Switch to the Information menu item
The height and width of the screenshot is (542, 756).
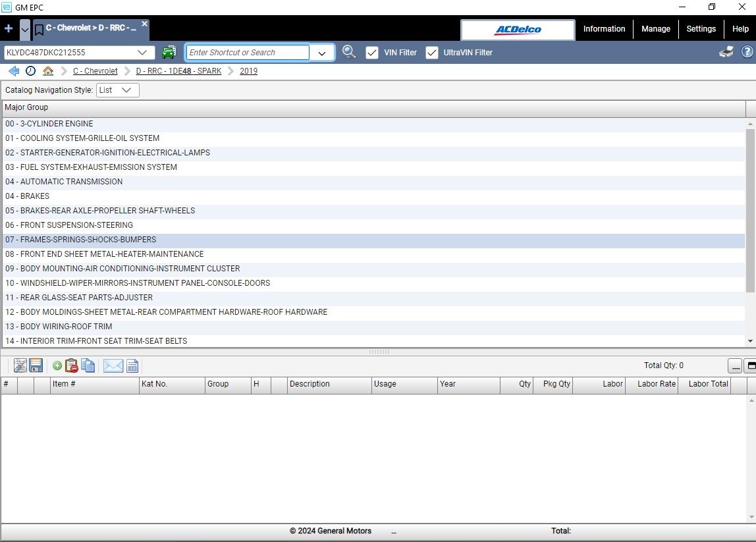(604, 29)
